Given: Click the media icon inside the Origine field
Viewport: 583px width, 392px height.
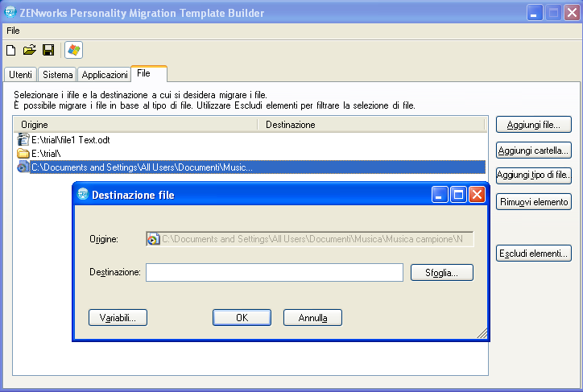Looking at the screenshot, I should [153, 239].
